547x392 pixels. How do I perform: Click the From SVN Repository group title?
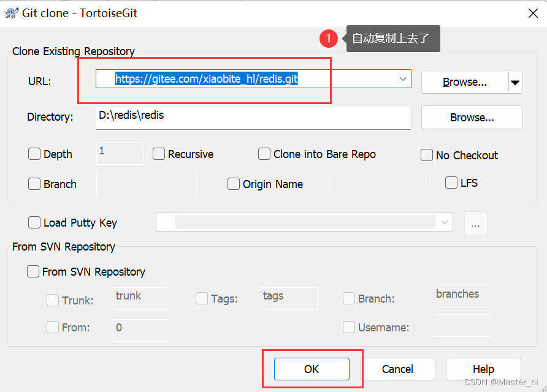[64, 247]
